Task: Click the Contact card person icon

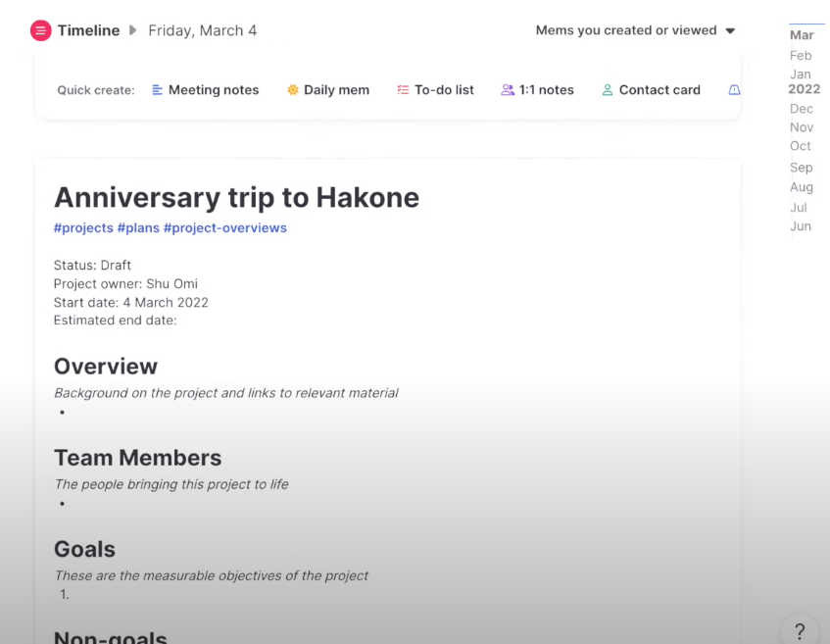Action: [608, 90]
